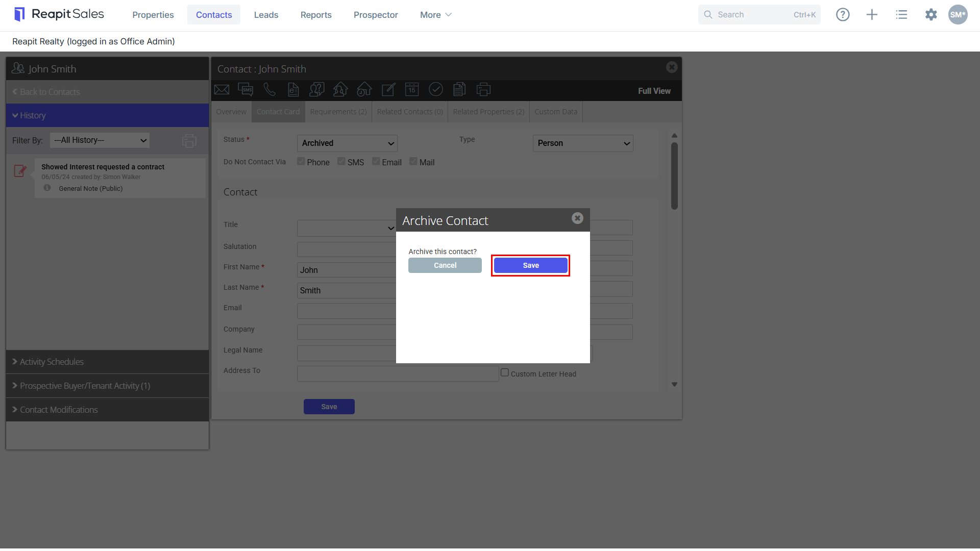Enable the Custom Letter Head checkbox

[x=505, y=372]
